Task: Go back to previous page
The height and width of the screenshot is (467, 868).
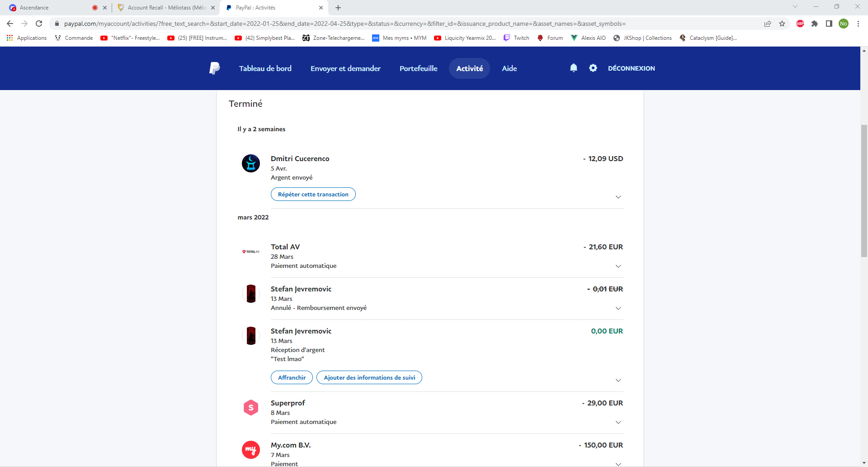Action: tap(10, 24)
